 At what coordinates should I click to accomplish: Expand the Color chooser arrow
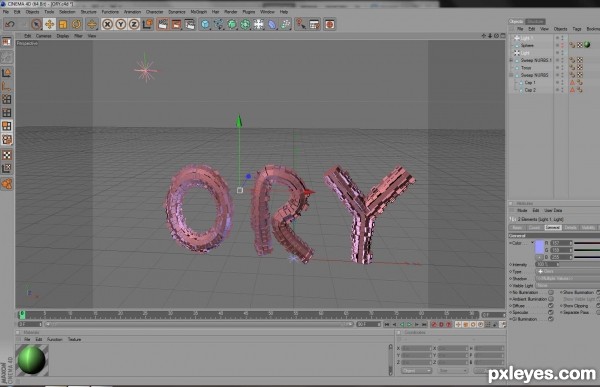click(x=532, y=243)
